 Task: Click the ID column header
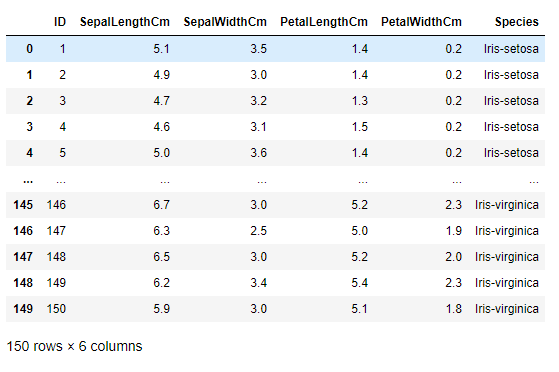click(60, 22)
